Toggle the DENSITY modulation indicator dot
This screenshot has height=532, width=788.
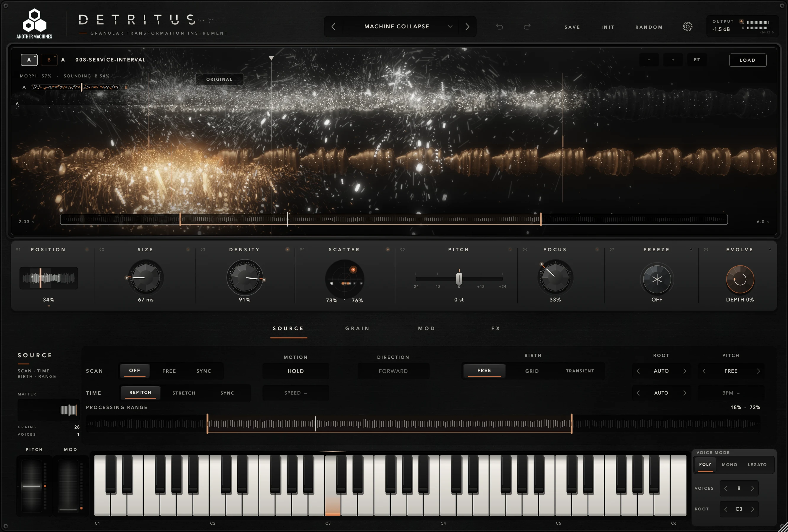tap(287, 249)
